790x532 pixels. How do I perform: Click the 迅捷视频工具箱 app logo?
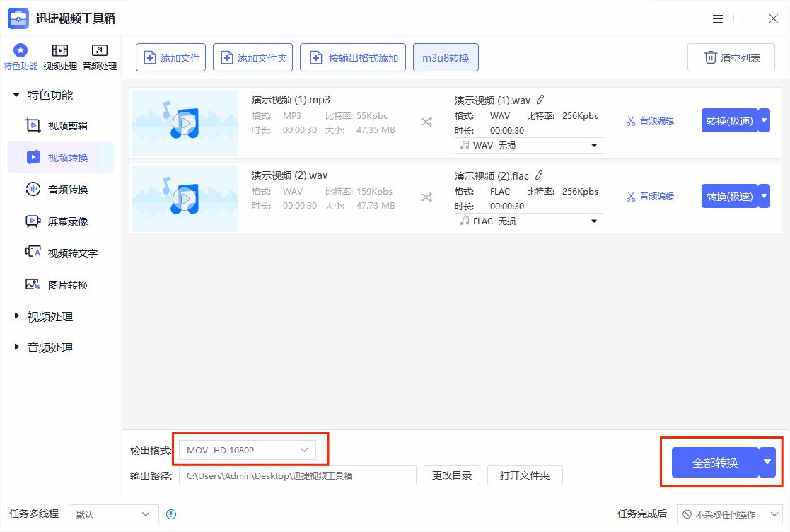click(18, 18)
